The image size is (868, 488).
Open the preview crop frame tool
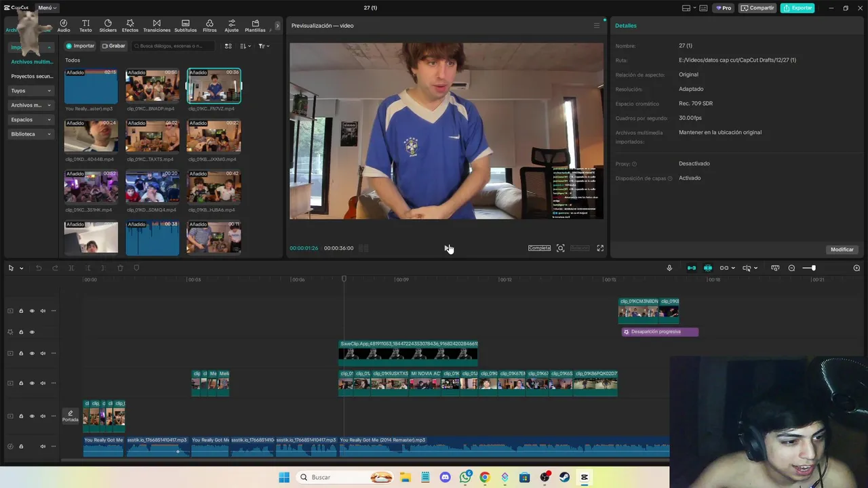click(561, 248)
